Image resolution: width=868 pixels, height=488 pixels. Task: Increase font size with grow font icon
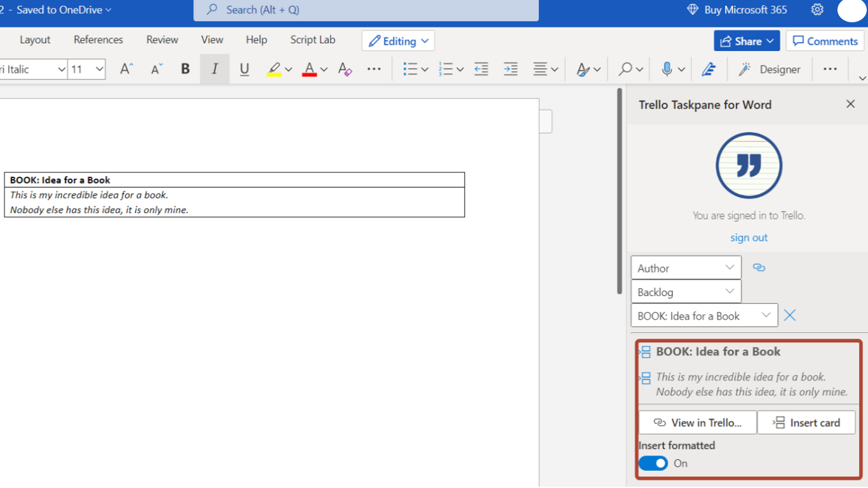(x=126, y=69)
